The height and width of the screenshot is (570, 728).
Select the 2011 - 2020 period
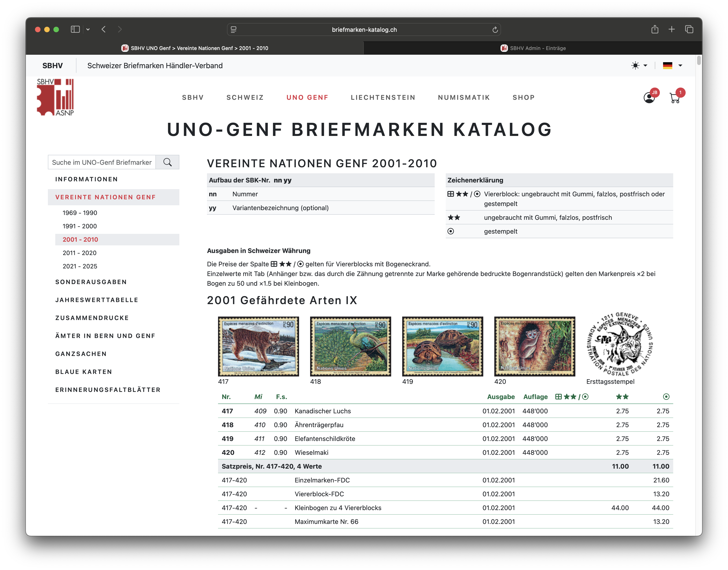(80, 253)
